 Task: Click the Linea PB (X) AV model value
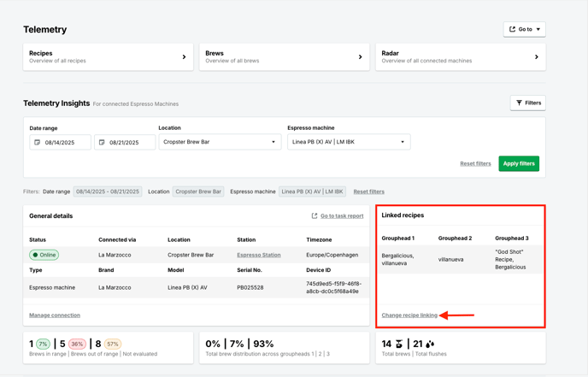coord(187,288)
